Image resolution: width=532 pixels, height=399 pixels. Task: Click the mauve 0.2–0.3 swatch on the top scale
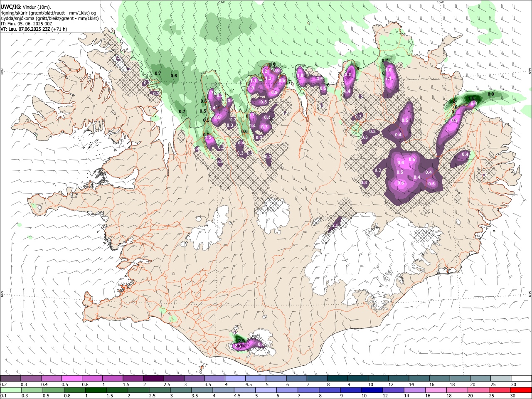coord(10,379)
